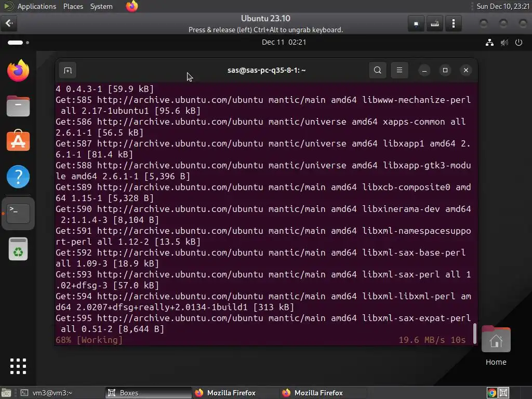The width and height of the screenshot is (532, 399).
Task: Open terminal hamburger menu
Action: (400, 70)
